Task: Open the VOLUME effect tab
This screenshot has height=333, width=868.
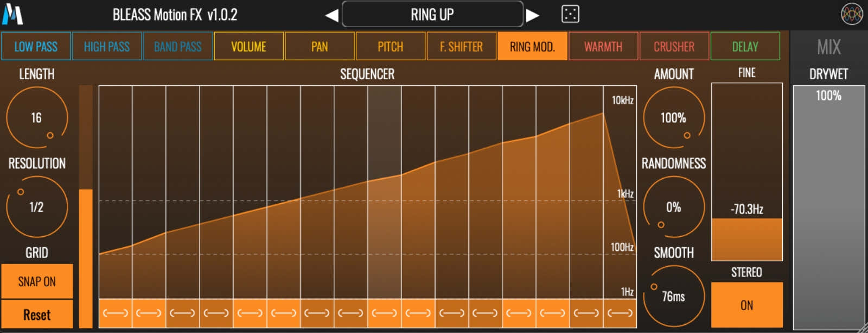Action: coord(249,46)
